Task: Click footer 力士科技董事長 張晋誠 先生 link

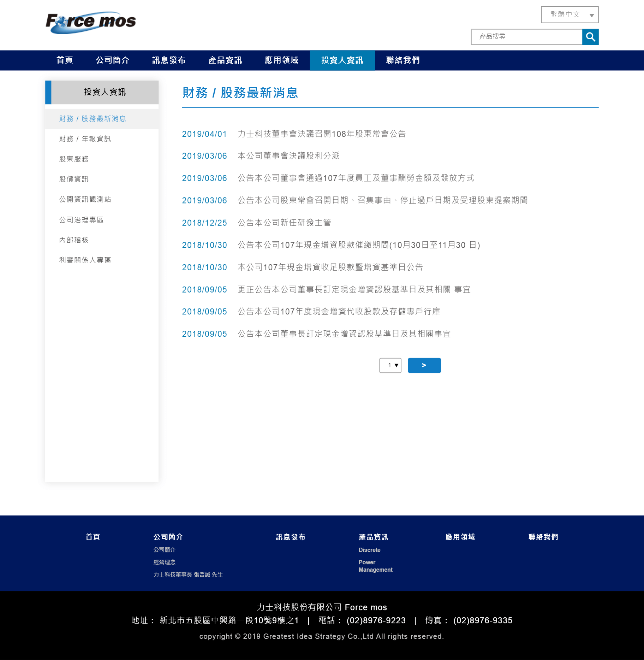Action: pyautogui.click(x=188, y=574)
